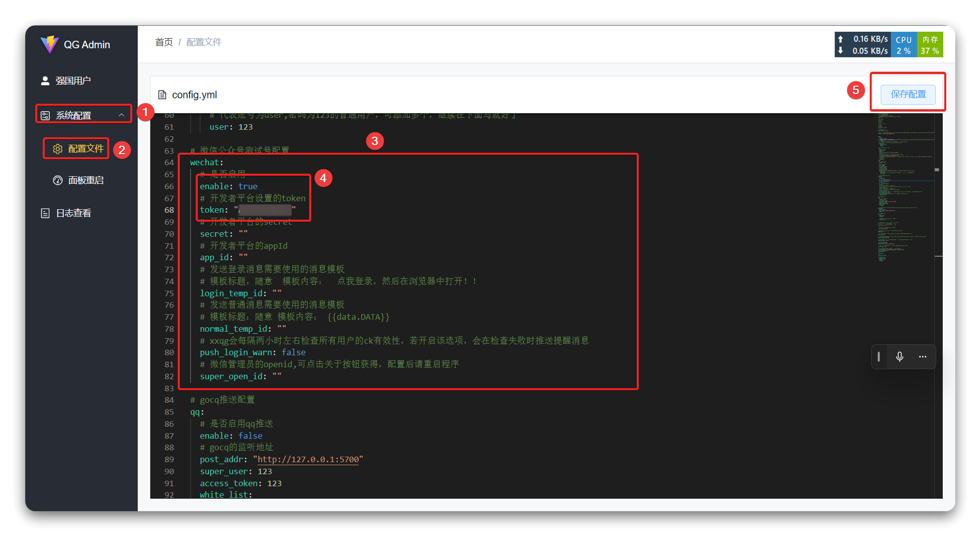Click the super_user: 123 line
This screenshot has width=980, height=536.
pyautogui.click(x=236, y=471)
